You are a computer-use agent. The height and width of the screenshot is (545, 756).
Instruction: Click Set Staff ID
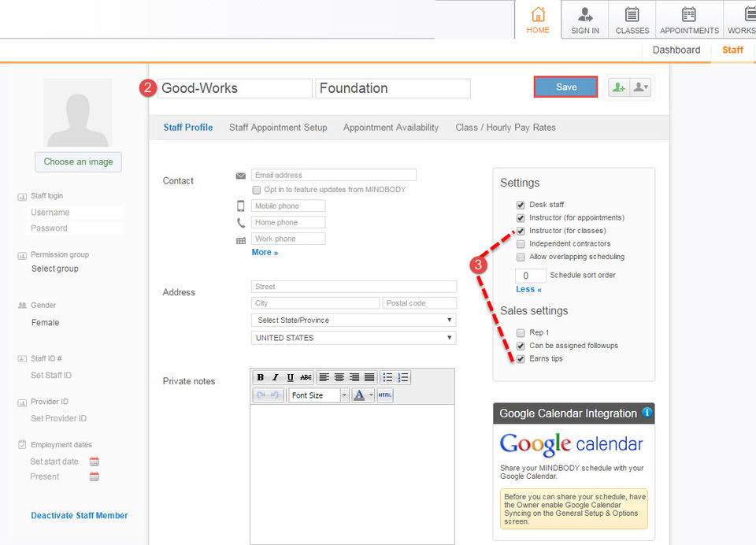point(51,375)
